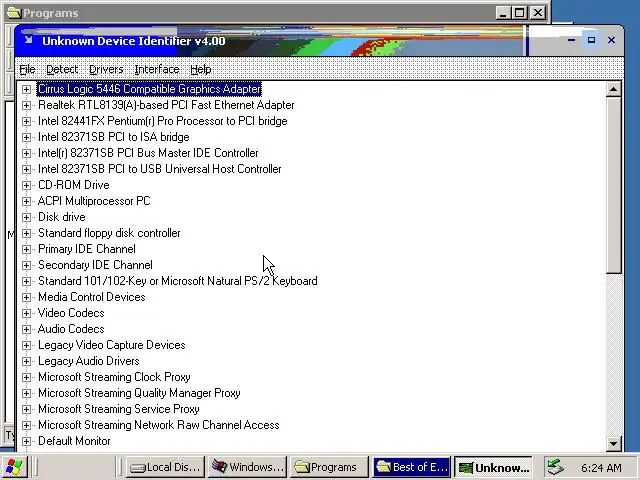Expand the Video Codecs node
The height and width of the screenshot is (480, 640).
click(27, 313)
